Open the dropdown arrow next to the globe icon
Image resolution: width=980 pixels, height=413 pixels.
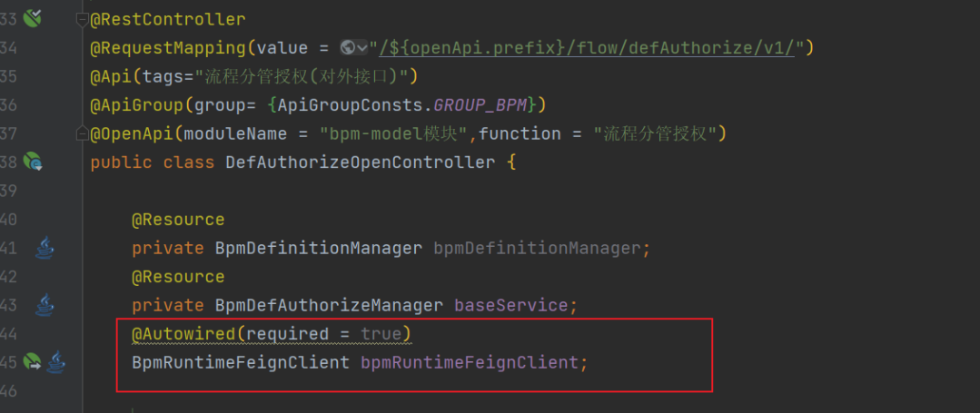point(363,47)
